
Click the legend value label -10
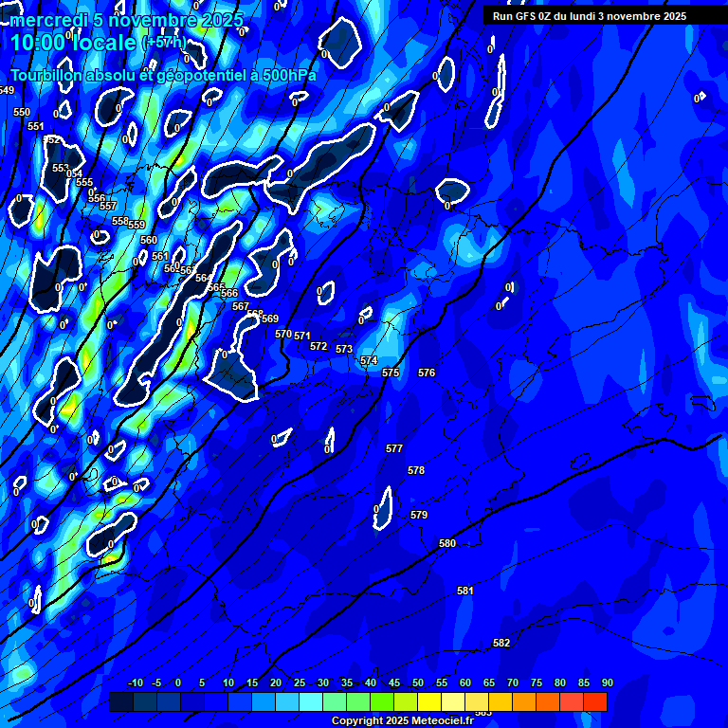[x=135, y=682]
